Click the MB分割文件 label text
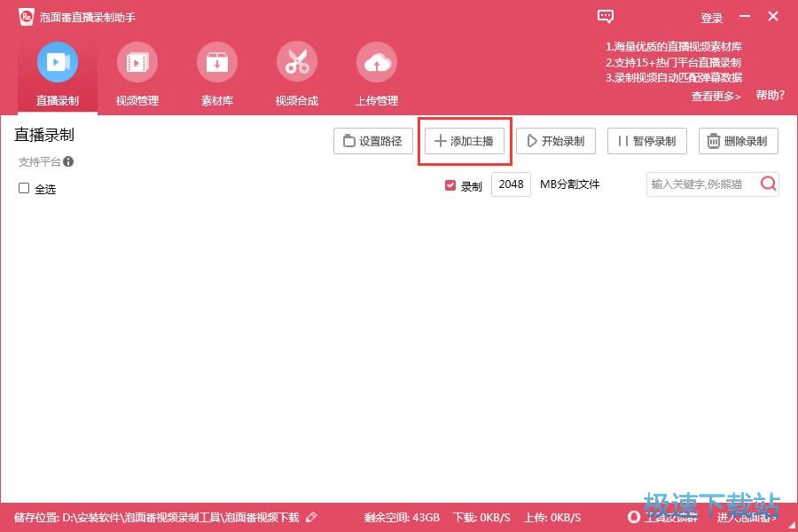 569,184
